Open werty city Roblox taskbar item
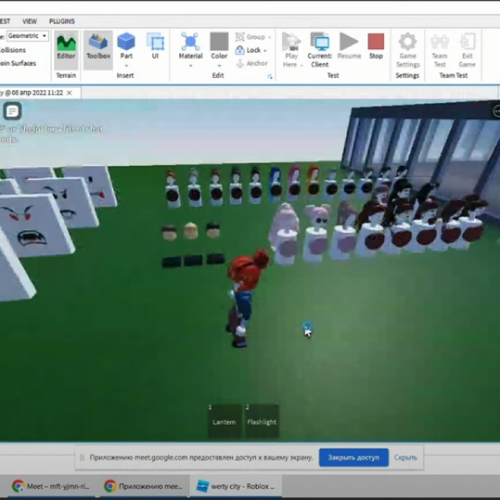The height and width of the screenshot is (500, 500). [x=236, y=486]
